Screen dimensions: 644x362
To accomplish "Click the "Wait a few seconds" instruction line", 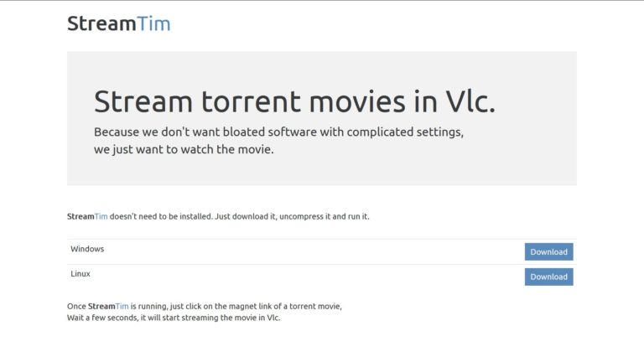I will click(x=173, y=318).
